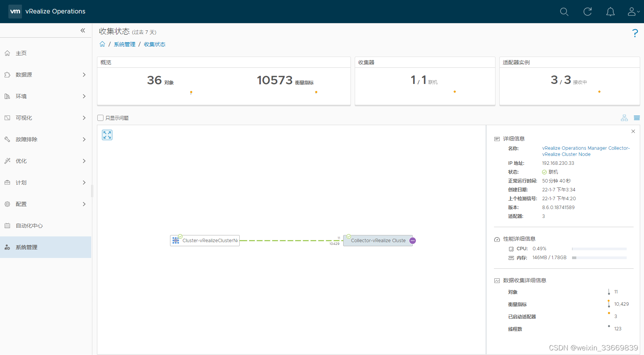The height and width of the screenshot is (355, 644).
Task: Open the vRealize Operations Manager Collector link
Action: [586, 151]
